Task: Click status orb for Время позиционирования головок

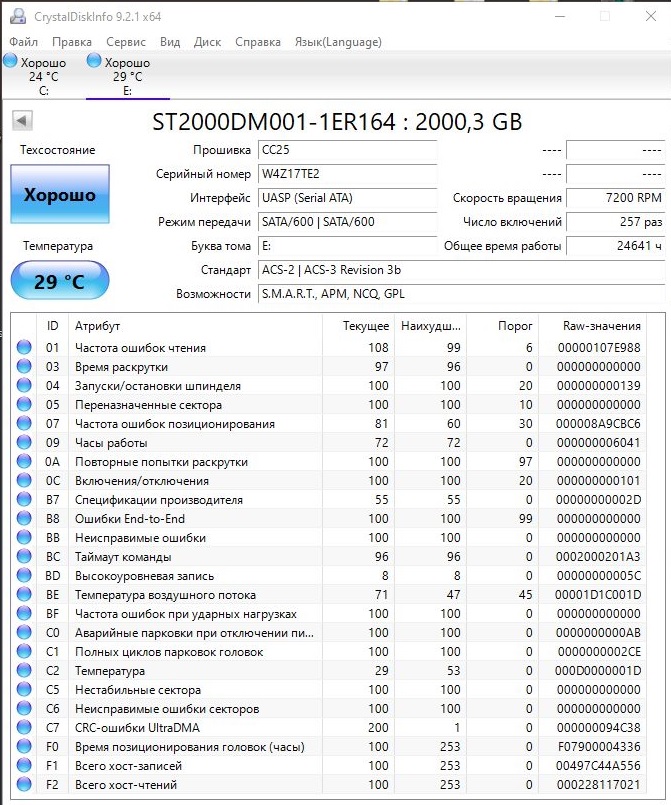Action: pyautogui.click(x=24, y=746)
